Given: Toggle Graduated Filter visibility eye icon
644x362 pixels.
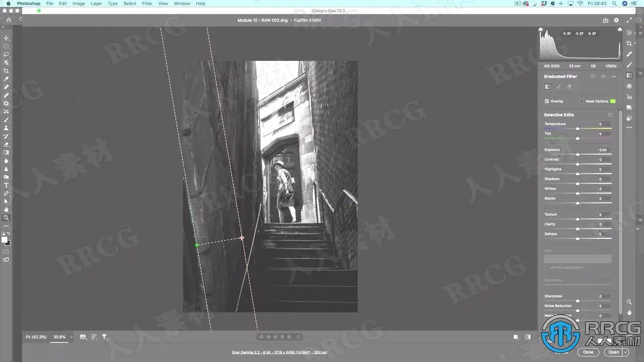Looking at the screenshot, I should [603, 76].
